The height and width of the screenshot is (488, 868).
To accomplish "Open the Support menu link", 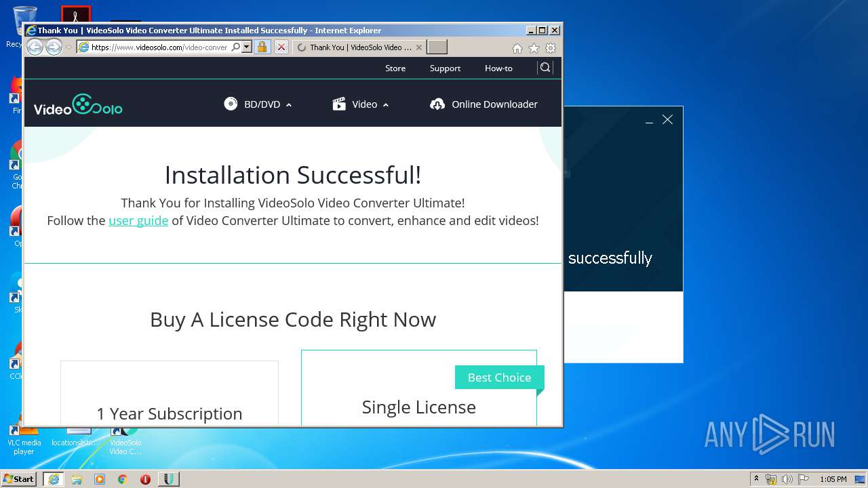I will (445, 68).
